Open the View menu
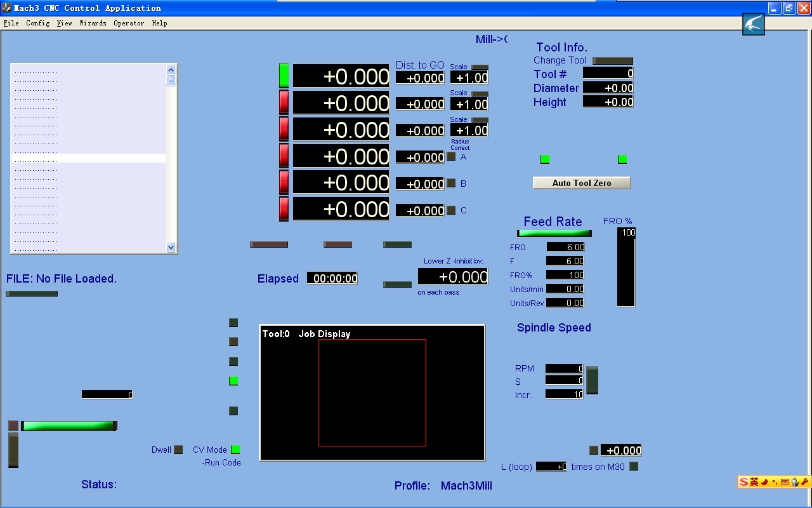Screen dimensions: 812x508 pyautogui.click(x=64, y=23)
